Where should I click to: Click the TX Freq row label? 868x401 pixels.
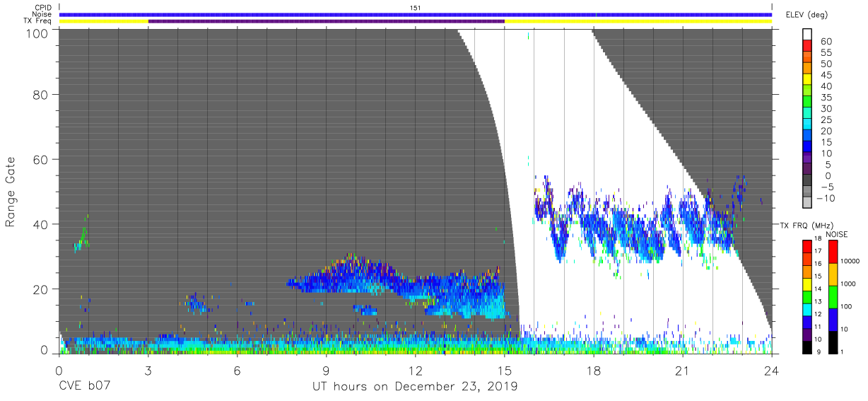coord(38,21)
